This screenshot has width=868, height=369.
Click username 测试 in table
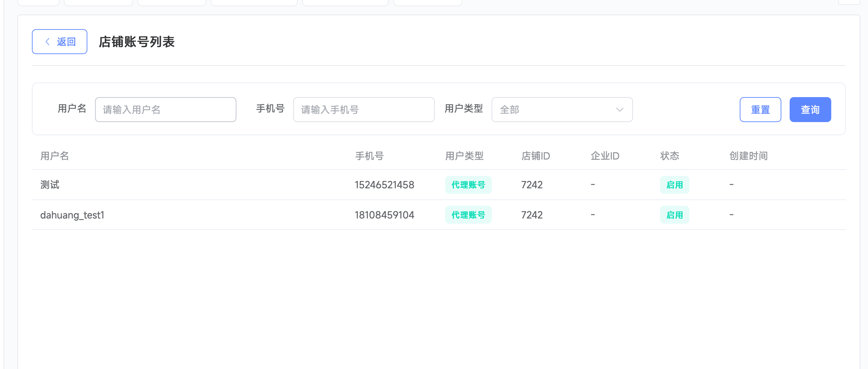pyautogui.click(x=50, y=185)
